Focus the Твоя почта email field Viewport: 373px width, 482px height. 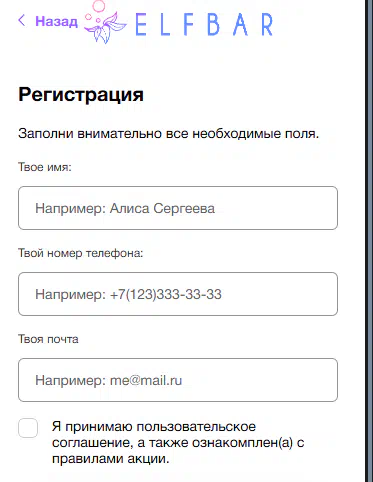click(x=178, y=380)
